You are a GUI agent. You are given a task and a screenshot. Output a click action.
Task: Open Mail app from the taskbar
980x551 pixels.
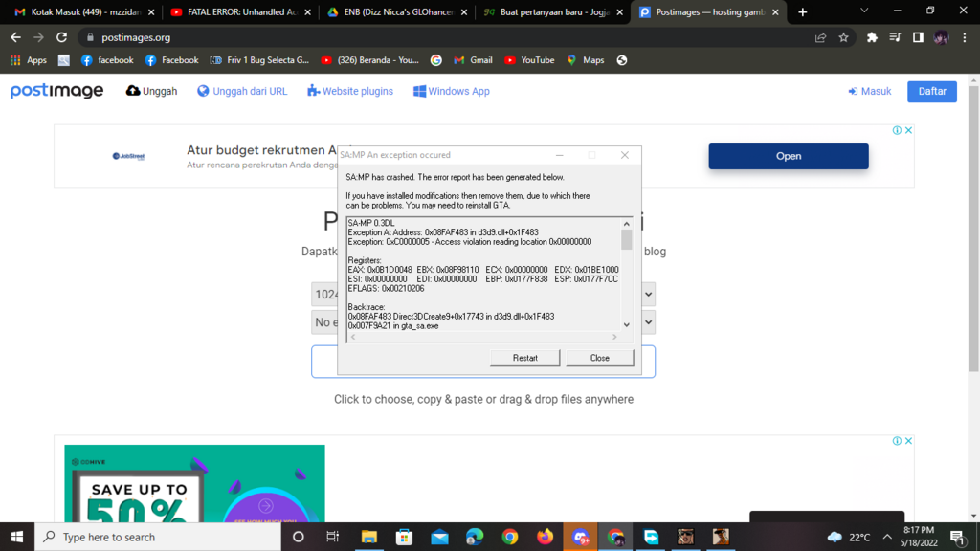(439, 537)
